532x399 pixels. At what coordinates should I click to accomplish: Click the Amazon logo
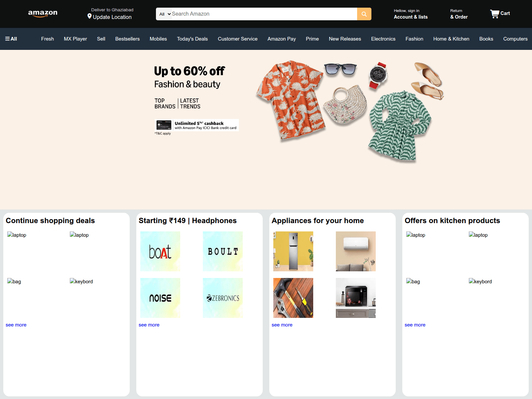pos(43,14)
